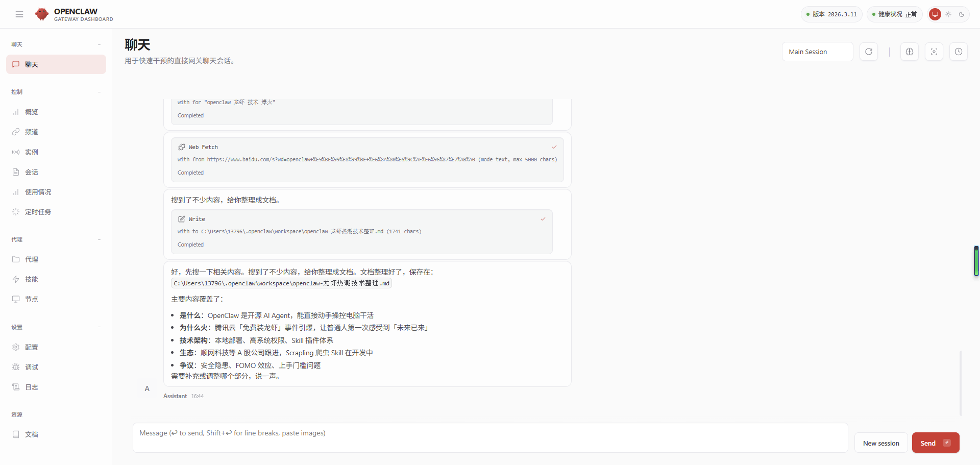The image size is (980, 465).
Task: Send the message
Action: [x=936, y=443]
